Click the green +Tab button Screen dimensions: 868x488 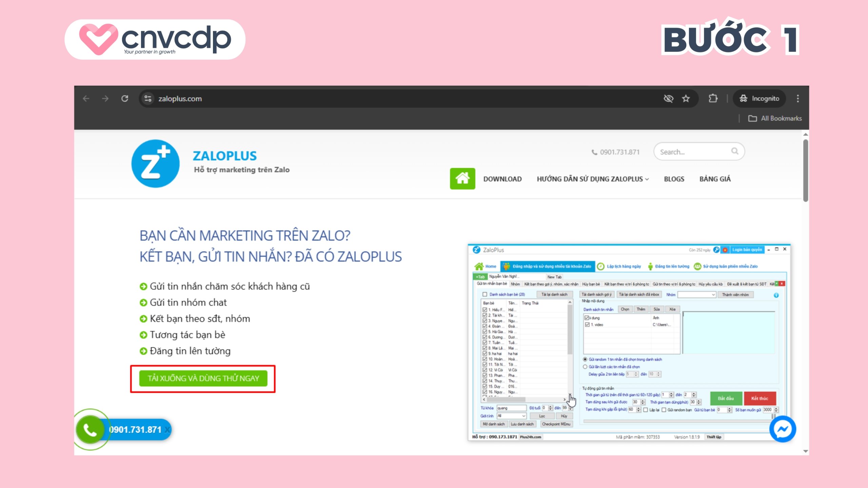click(480, 277)
